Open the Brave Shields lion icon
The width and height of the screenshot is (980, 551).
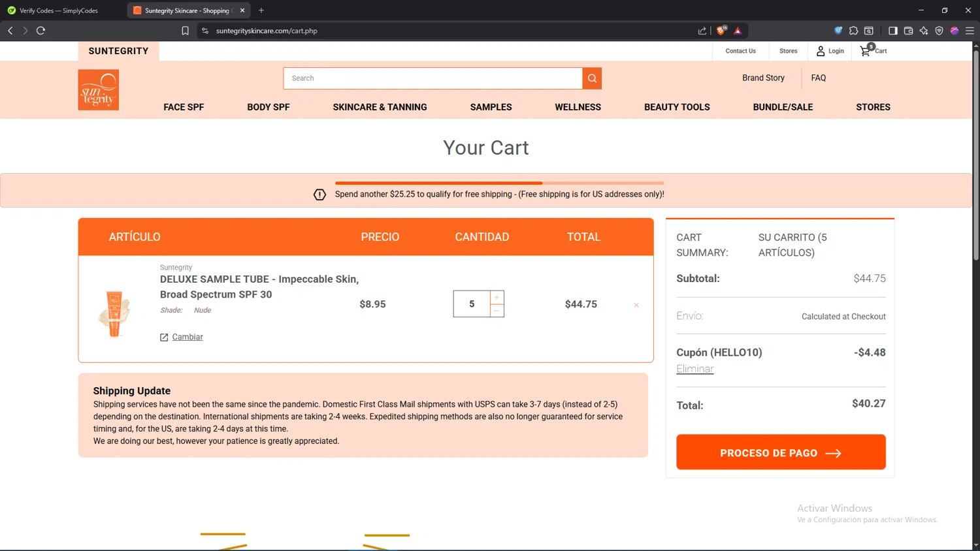pos(721,31)
